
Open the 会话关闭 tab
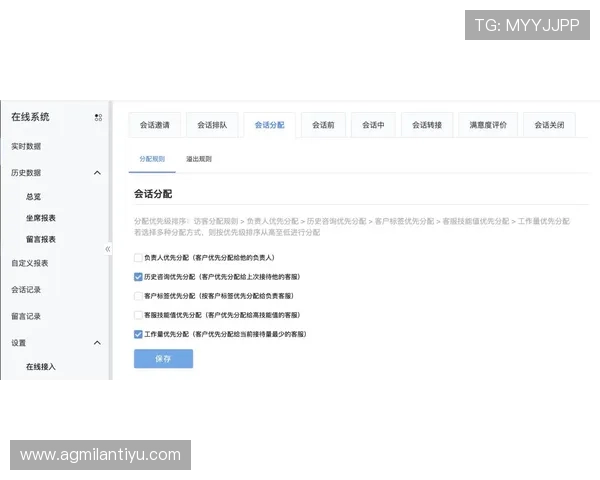point(549,125)
